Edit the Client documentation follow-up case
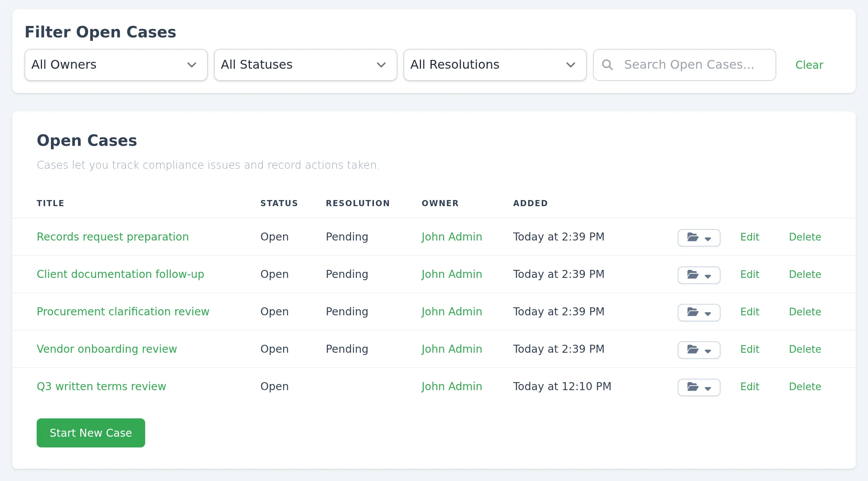 coord(750,274)
